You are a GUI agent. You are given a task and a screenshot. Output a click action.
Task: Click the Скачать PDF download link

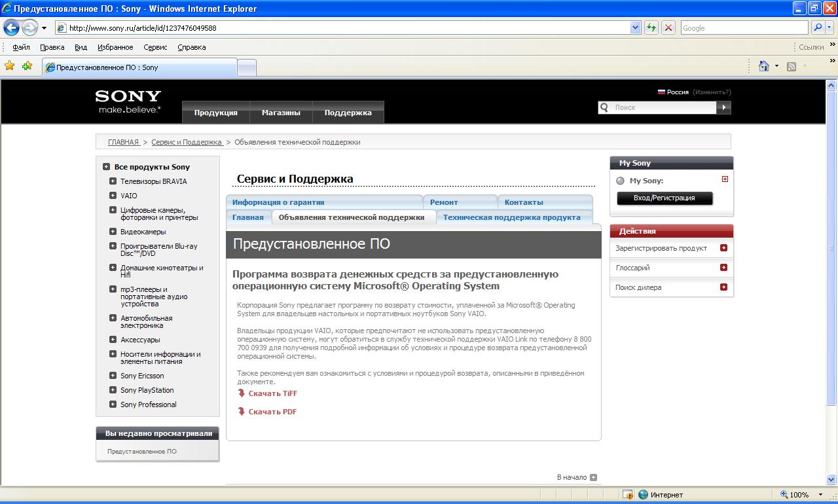pos(267,412)
